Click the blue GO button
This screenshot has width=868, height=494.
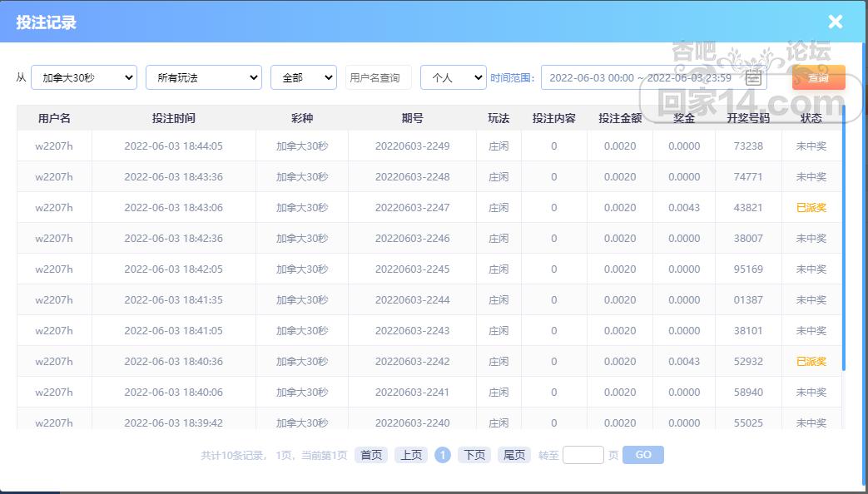pyautogui.click(x=643, y=455)
